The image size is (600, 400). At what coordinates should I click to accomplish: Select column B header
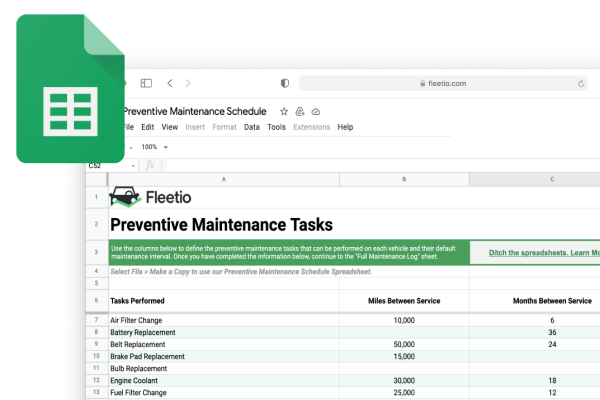tap(404, 179)
